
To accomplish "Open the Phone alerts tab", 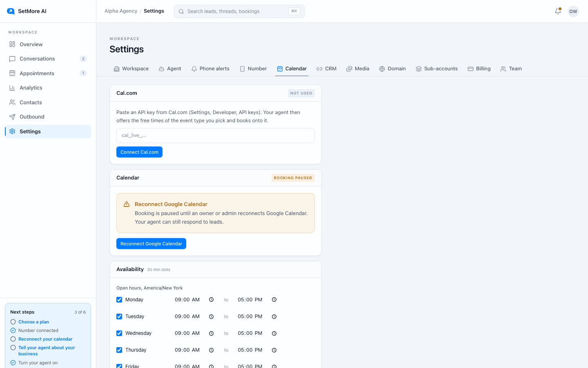I will click(x=210, y=69).
